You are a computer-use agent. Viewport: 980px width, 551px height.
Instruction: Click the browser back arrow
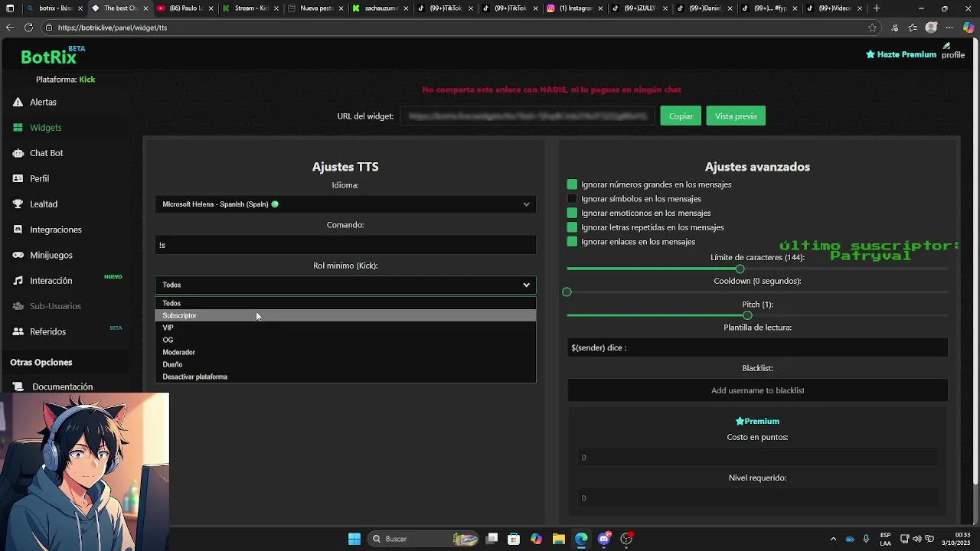pyautogui.click(x=10, y=28)
